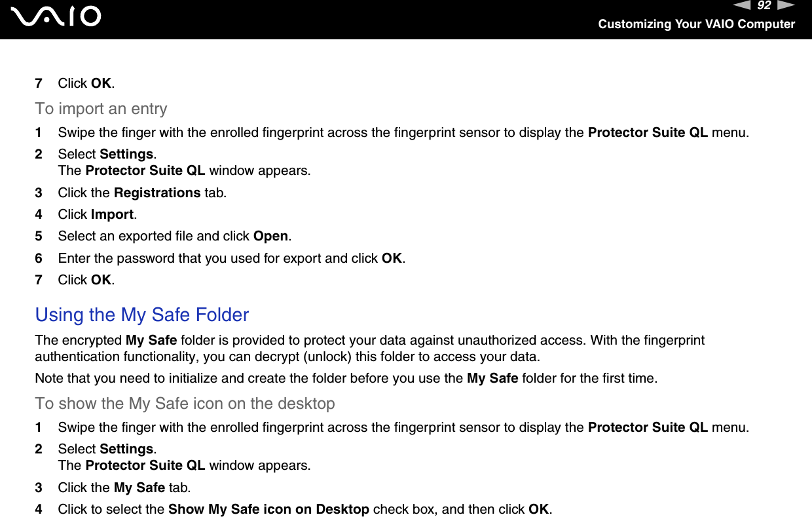Click the Enter the password step text
812x517 pixels.
pos(231,258)
